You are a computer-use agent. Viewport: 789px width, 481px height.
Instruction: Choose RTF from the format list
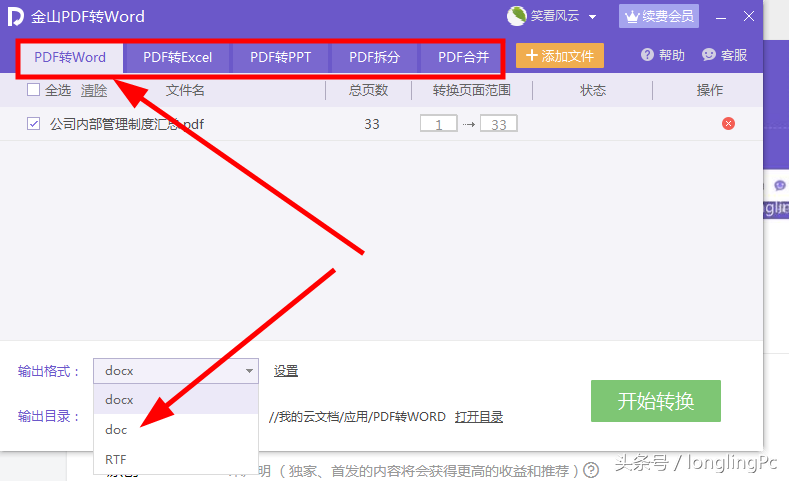pos(176,459)
